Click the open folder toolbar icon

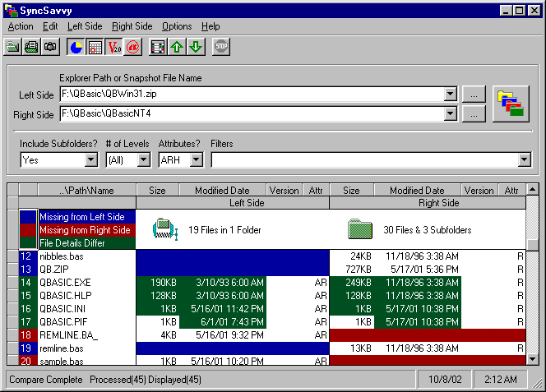13,47
